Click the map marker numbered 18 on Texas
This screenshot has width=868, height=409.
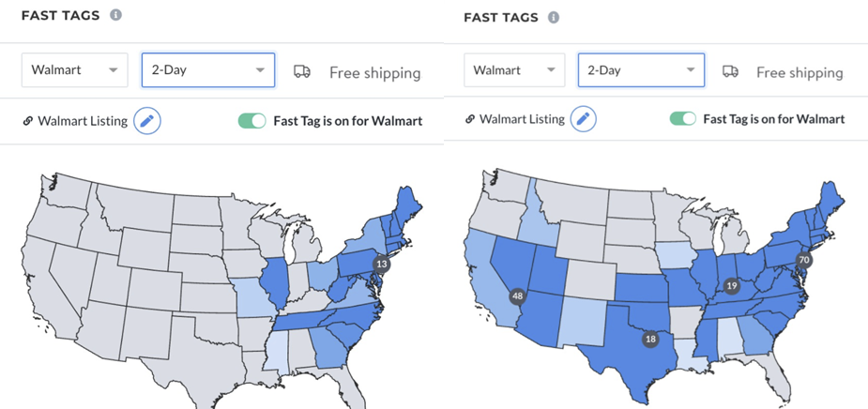pos(648,341)
